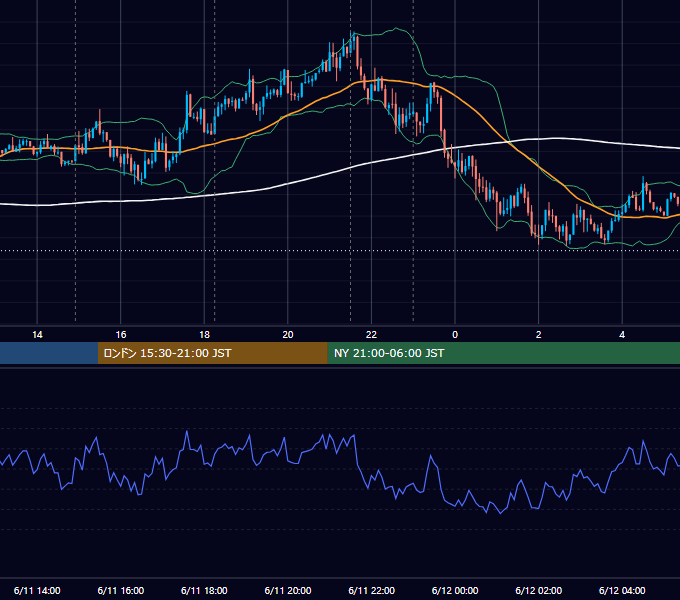Image resolution: width=680 pixels, height=600 pixels.
Task: Click the 6/11 16:00 label on oscillator axis
Action: 121,590
